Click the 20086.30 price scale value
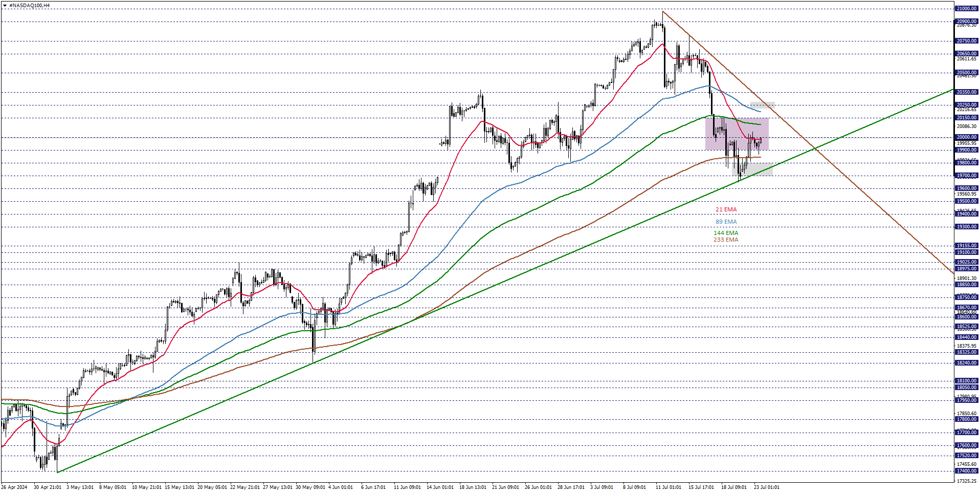980x493 pixels. (x=966, y=126)
